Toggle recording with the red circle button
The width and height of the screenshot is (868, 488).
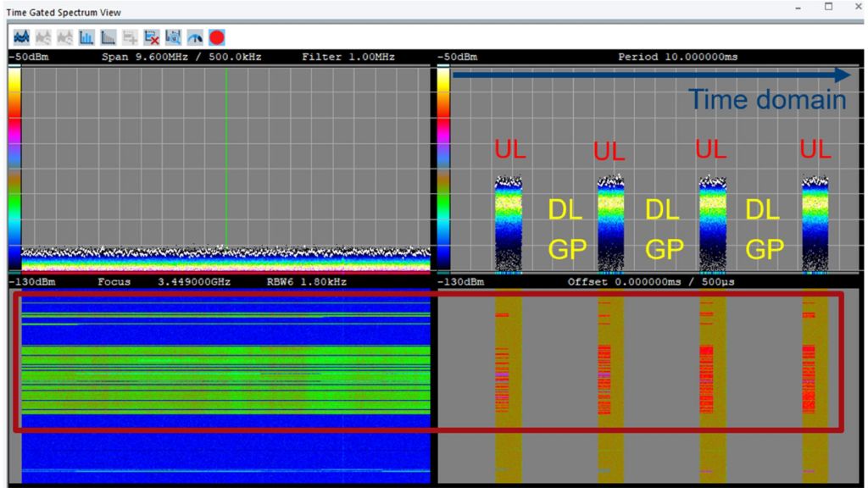click(218, 36)
